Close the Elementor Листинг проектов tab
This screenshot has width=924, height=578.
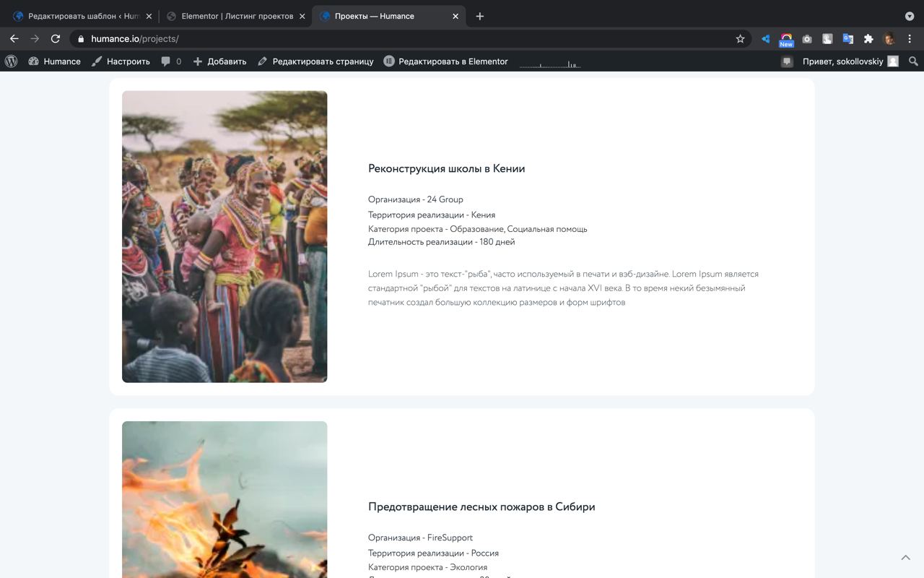(x=302, y=16)
